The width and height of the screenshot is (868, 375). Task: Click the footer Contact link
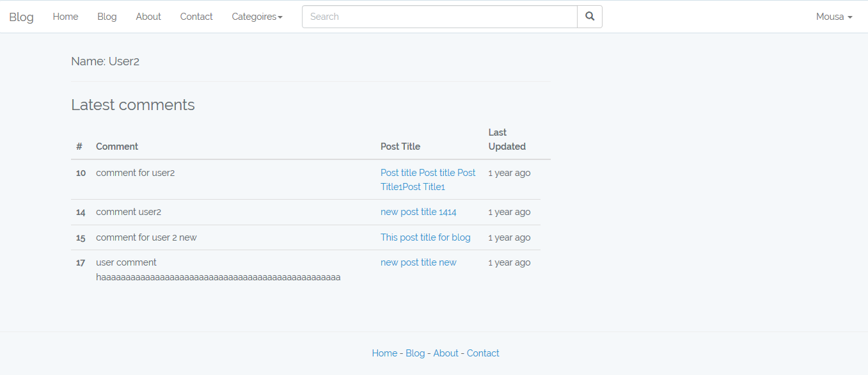[x=483, y=353]
